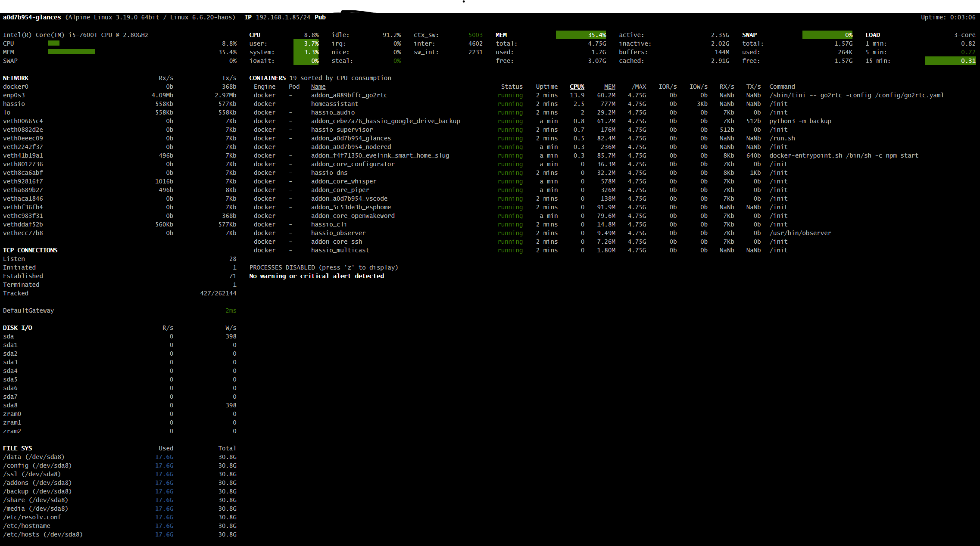Screen dimensions: 980x546
Task: Select the /data (/dev/sda8) filesystem row
Action: pyautogui.click(x=119, y=457)
